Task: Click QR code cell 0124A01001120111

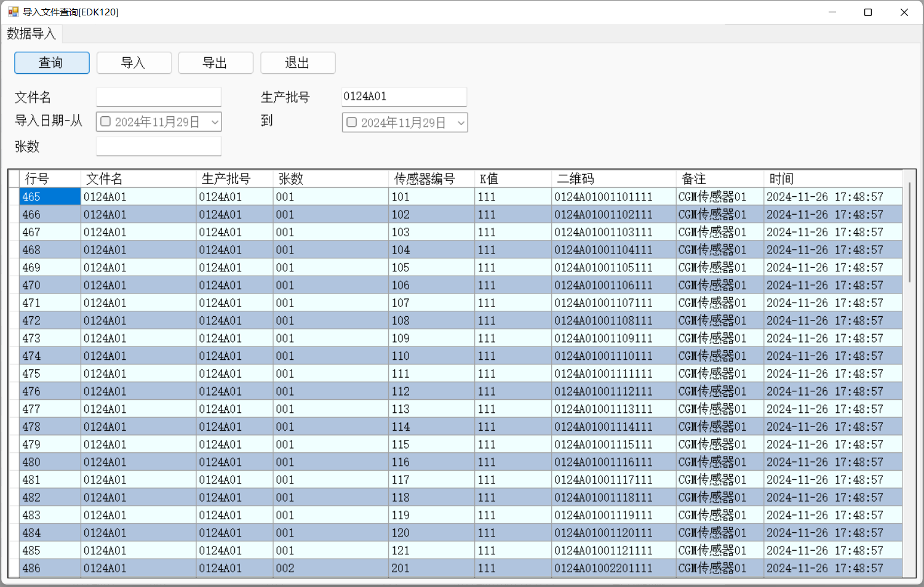Action: pos(613,533)
